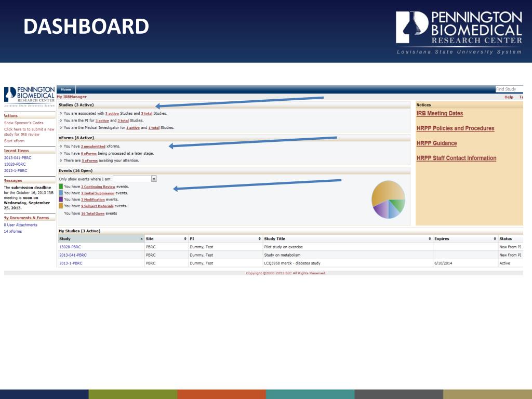
Task: Open 9 Subject Materials events link
Action: click(x=97, y=206)
